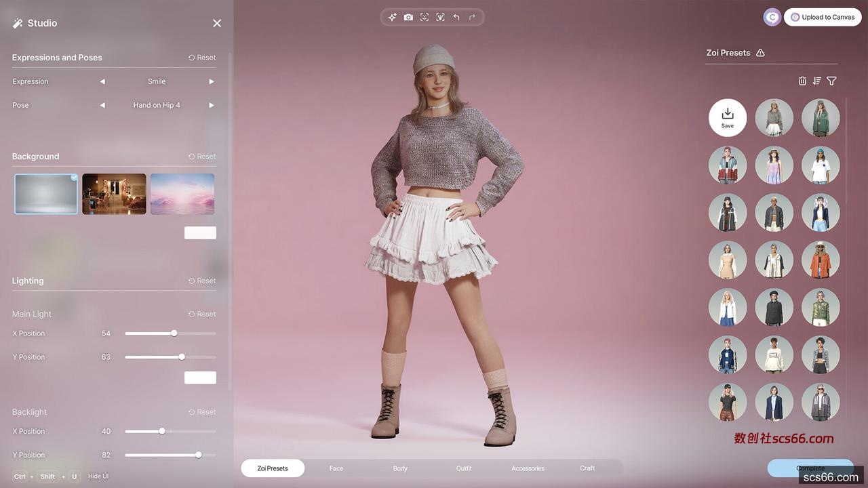Click the preset sort order icon
The width and height of the screenshot is (868, 488).
click(x=816, y=81)
